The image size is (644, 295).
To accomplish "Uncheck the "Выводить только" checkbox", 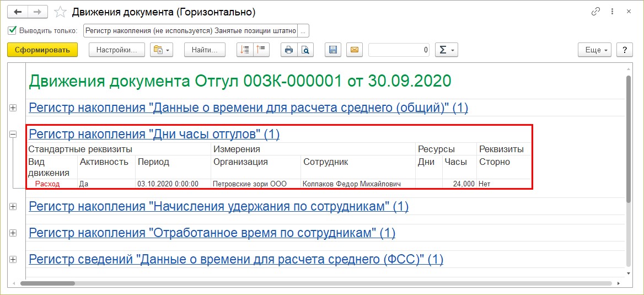I will point(12,30).
